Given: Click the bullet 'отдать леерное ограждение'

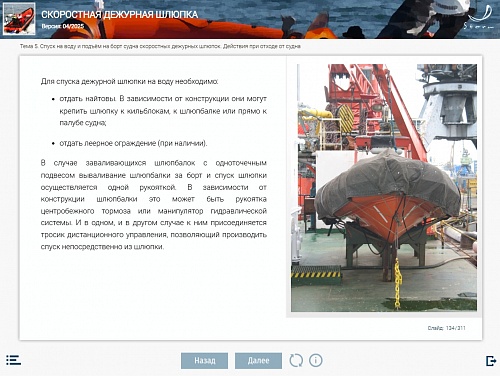Looking at the screenshot, I should [133, 143].
